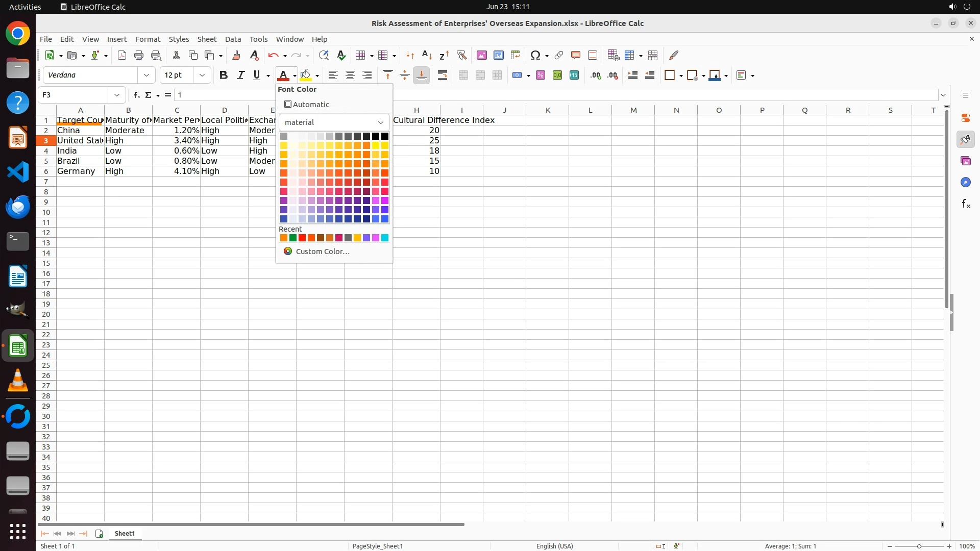
Task: Toggle the Underline formatting button
Action: click(x=257, y=76)
